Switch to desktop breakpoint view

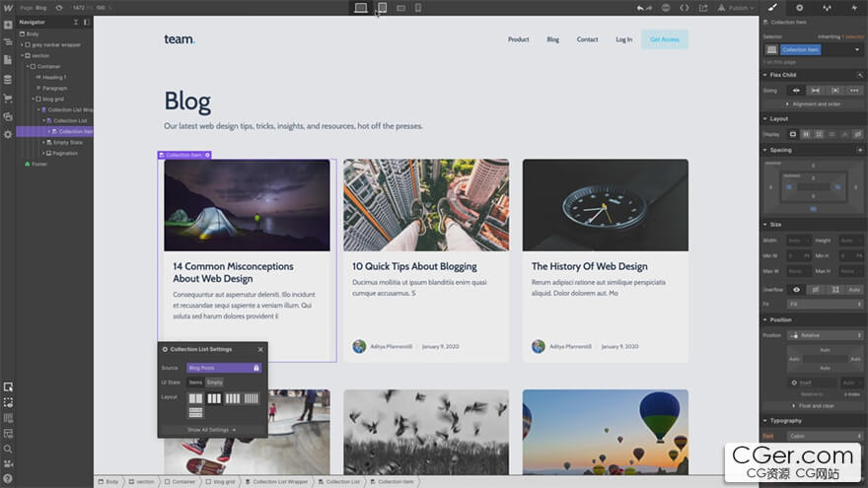coord(361,8)
